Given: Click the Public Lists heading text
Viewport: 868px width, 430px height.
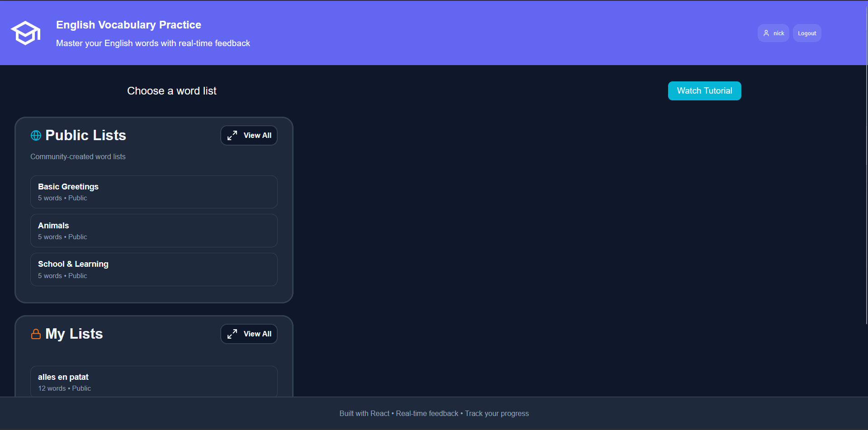Looking at the screenshot, I should pyautogui.click(x=85, y=135).
